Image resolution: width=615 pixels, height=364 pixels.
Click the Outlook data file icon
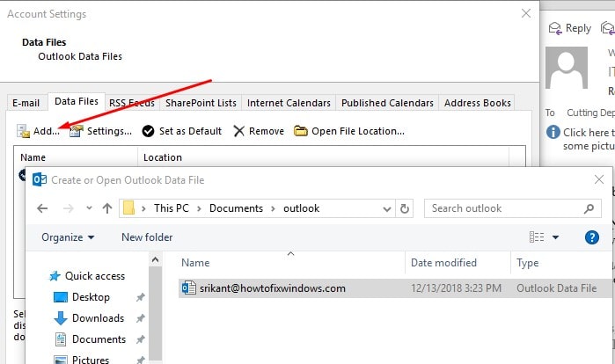click(x=188, y=288)
